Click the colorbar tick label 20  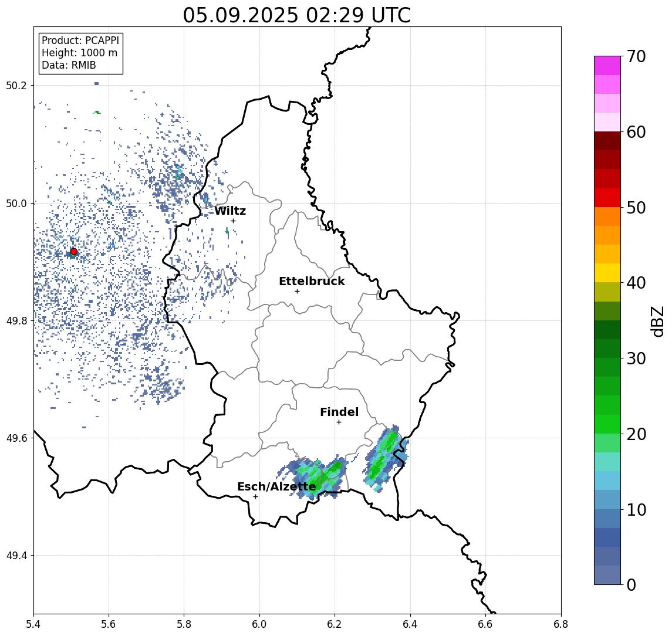[636, 434]
